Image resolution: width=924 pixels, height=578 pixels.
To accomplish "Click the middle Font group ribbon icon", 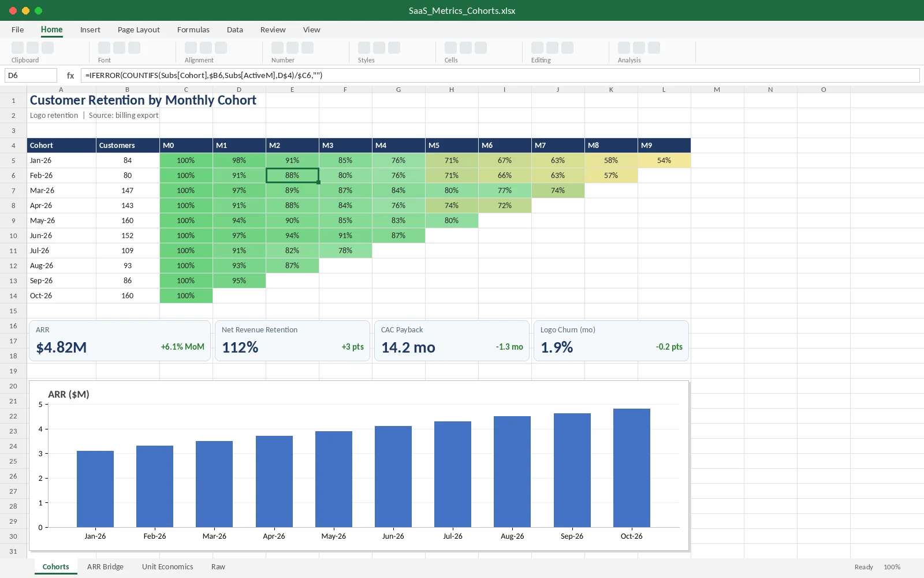I will click(x=120, y=48).
